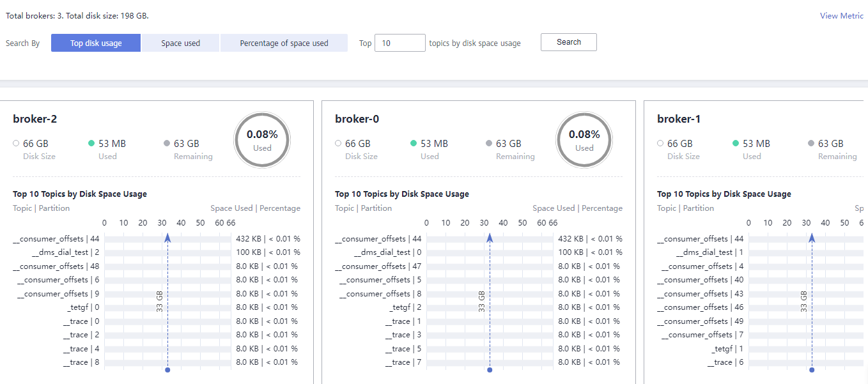Click the green Used legend dot in broker-2
Image resolution: width=868 pixels, height=384 pixels.
tap(91, 144)
